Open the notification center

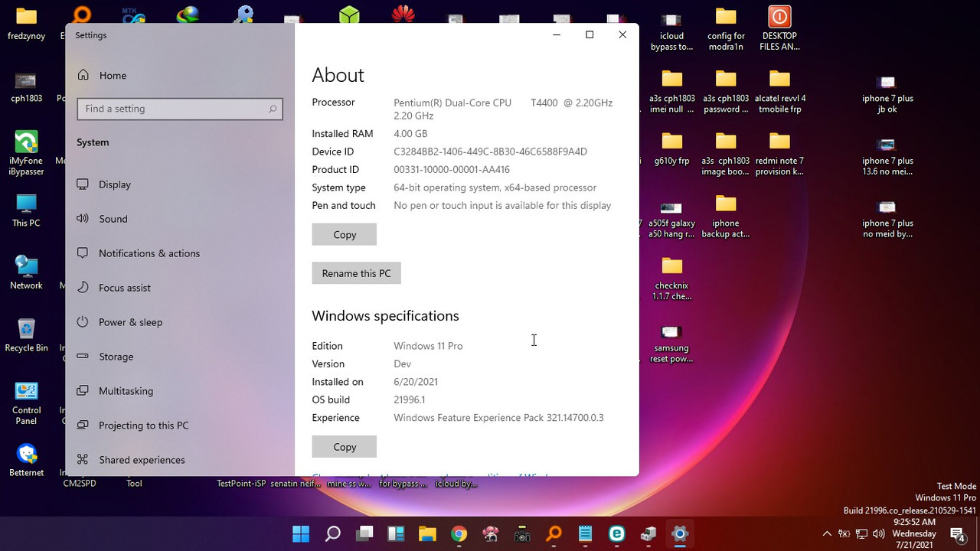pyautogui.click(x=958, y=533)
